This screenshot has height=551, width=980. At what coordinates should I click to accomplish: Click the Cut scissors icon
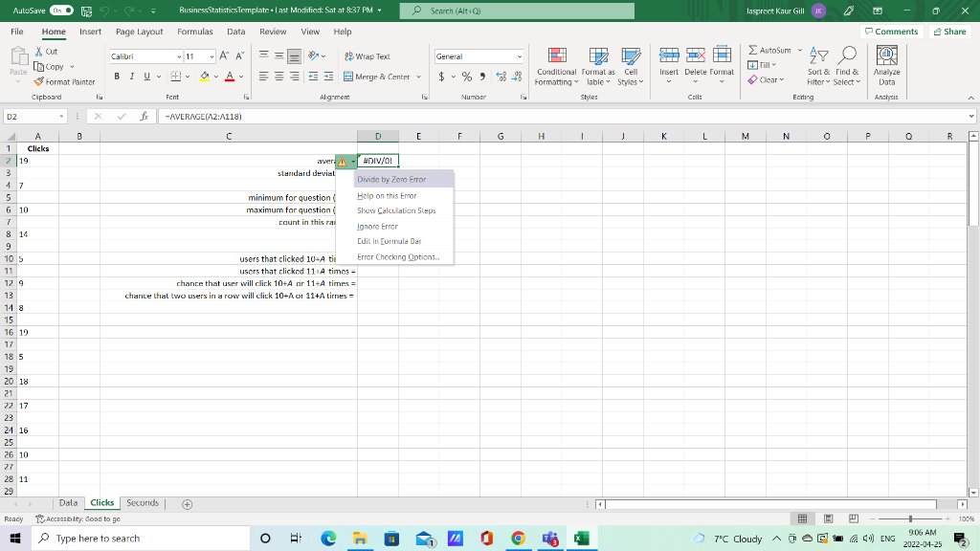click(x=38, y=52)
